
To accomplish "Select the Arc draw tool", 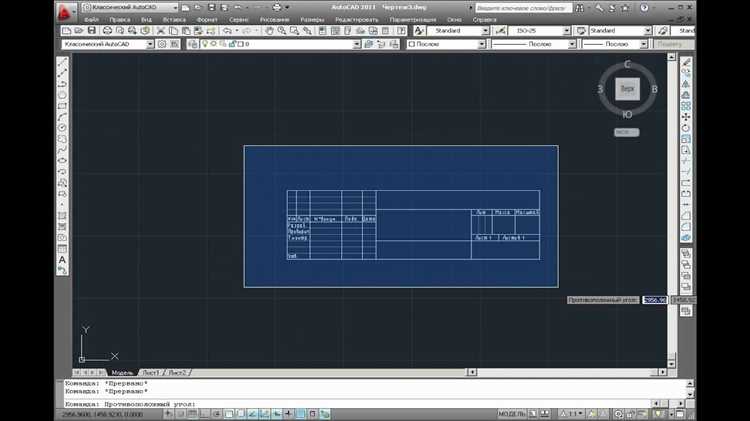I will point(62,117).
